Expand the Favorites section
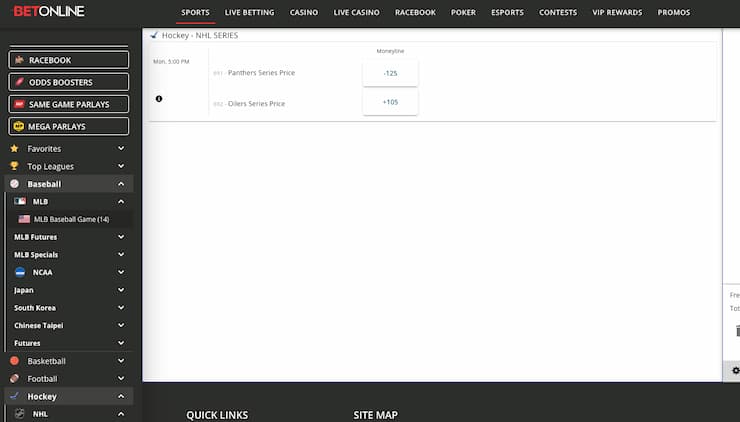The width and height of the screenshot is (740, 422). click(121, 148)
